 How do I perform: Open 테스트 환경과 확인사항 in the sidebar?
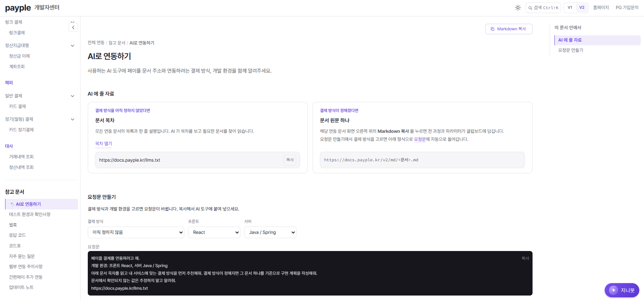30,215
